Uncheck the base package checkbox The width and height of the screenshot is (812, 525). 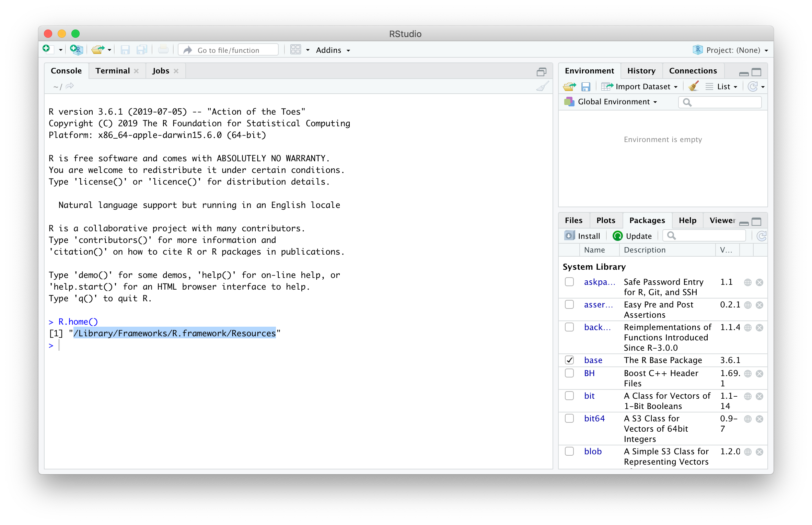tap(569, 360)
